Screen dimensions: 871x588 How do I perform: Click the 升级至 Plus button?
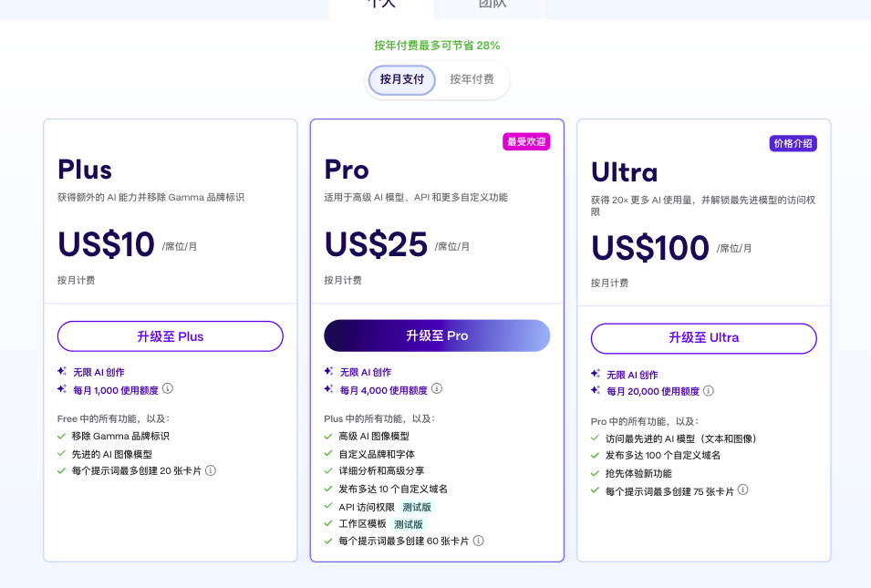170,336
